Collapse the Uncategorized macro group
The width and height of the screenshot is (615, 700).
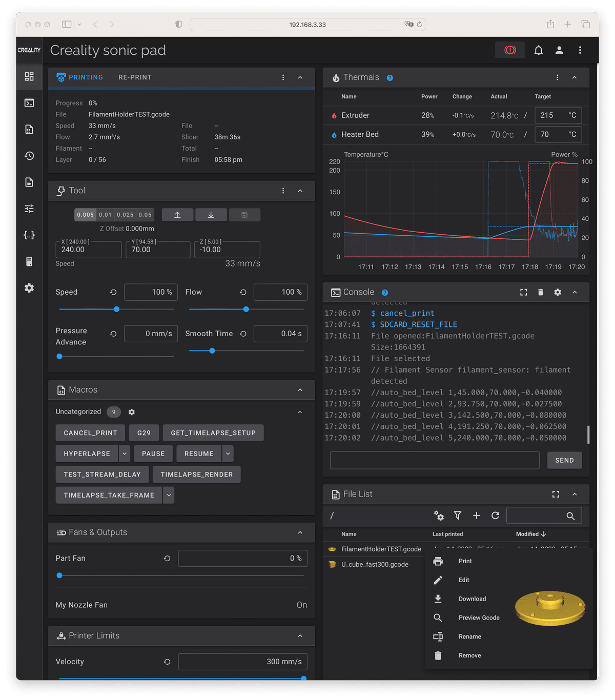[300, 412]
